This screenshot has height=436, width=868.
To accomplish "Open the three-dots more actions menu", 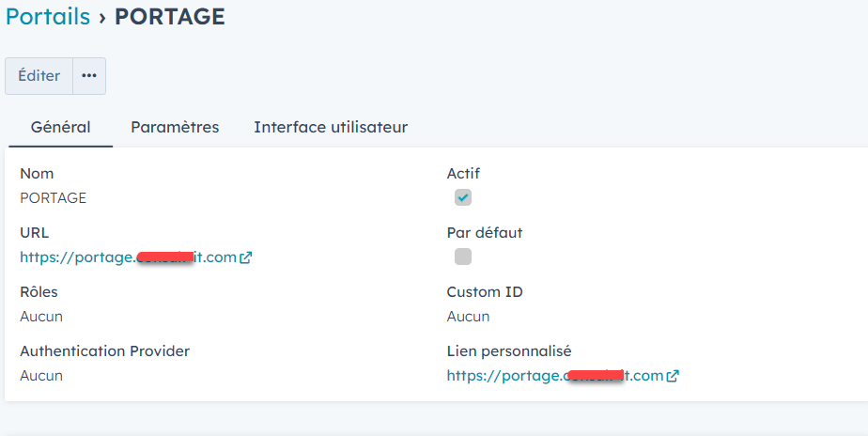I will [x=89, y=76].
